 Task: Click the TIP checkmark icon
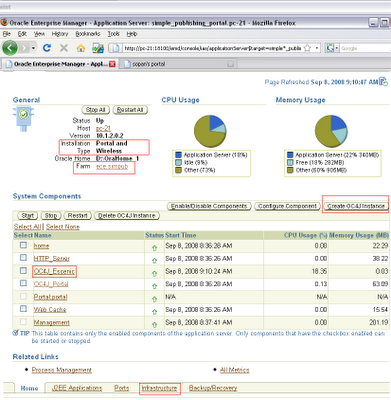tap(15, 333)
